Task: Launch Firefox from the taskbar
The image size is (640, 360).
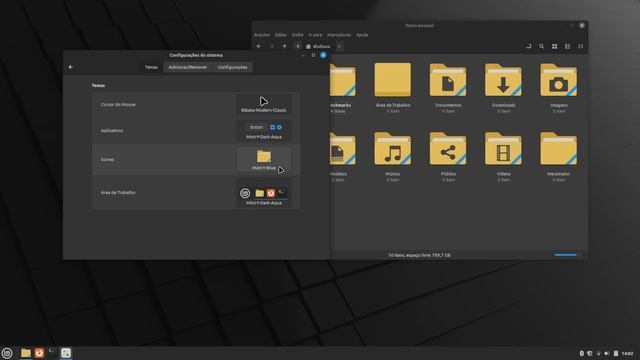Action: click(x=39, y=353)
